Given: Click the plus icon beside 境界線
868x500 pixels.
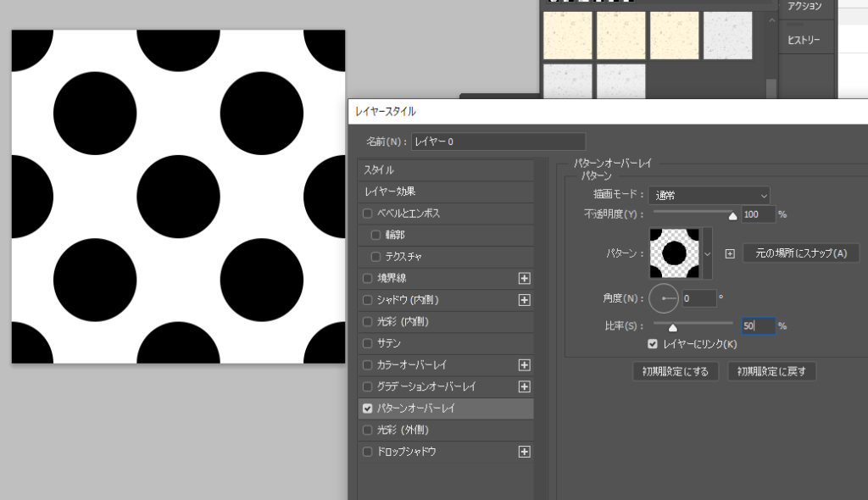Looking at the screenshot, I should 524,278.
